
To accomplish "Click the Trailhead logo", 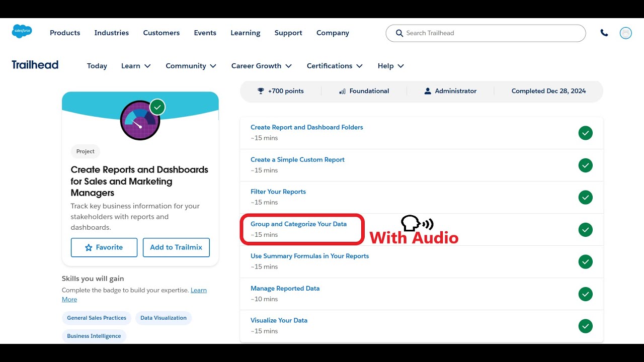I will [35, 65].
